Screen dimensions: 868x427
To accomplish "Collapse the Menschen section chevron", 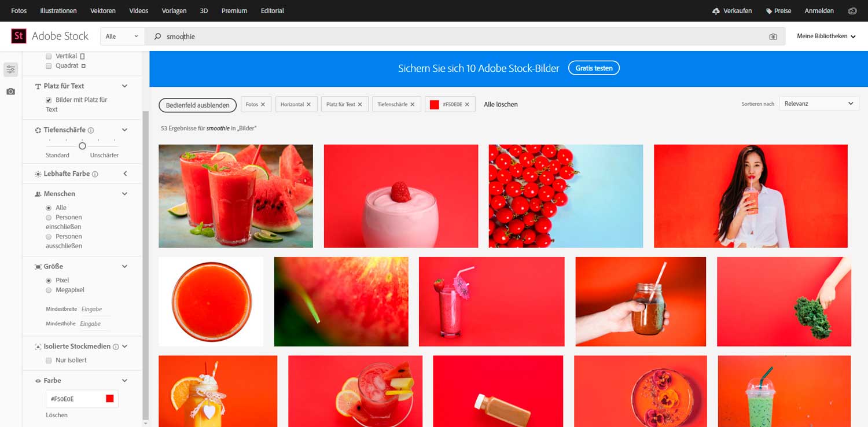I will pyautogui.click(x=124, y=194).
